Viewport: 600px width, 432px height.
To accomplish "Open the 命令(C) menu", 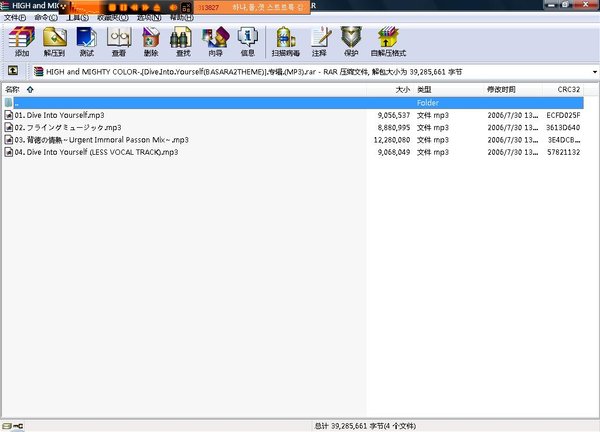I will (x=46, y=18).
